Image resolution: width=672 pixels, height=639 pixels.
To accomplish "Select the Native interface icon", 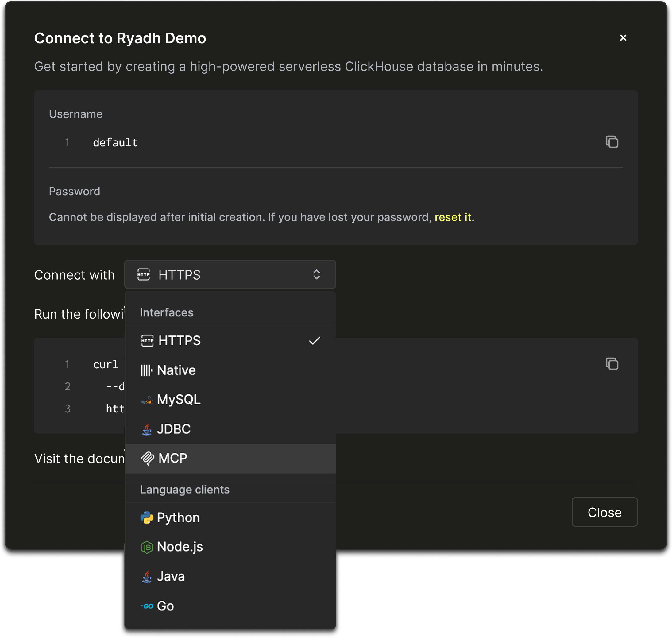I will click(x=147, y=370).
